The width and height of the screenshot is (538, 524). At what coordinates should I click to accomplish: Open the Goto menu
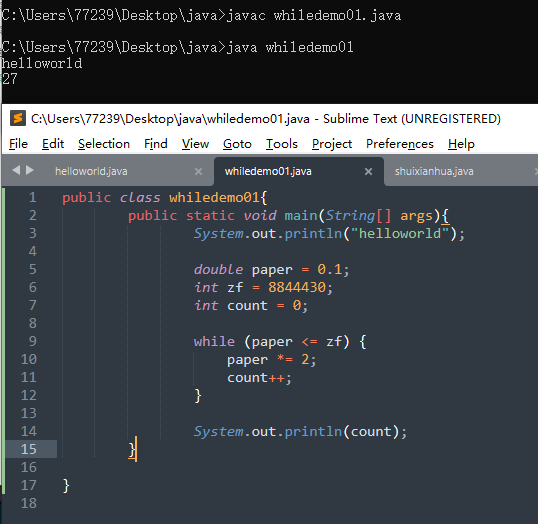click(237, 144)
